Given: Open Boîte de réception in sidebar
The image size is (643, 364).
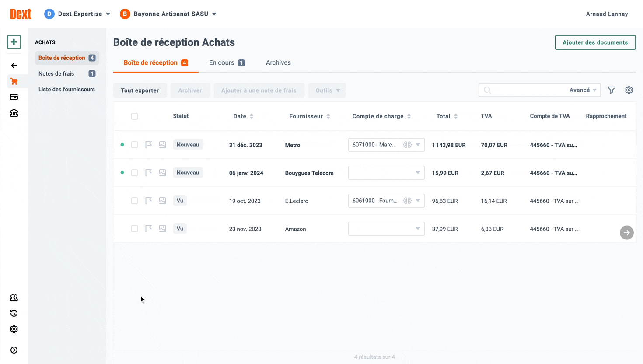Looking at the screenshot, I should [x=67, y=58].
